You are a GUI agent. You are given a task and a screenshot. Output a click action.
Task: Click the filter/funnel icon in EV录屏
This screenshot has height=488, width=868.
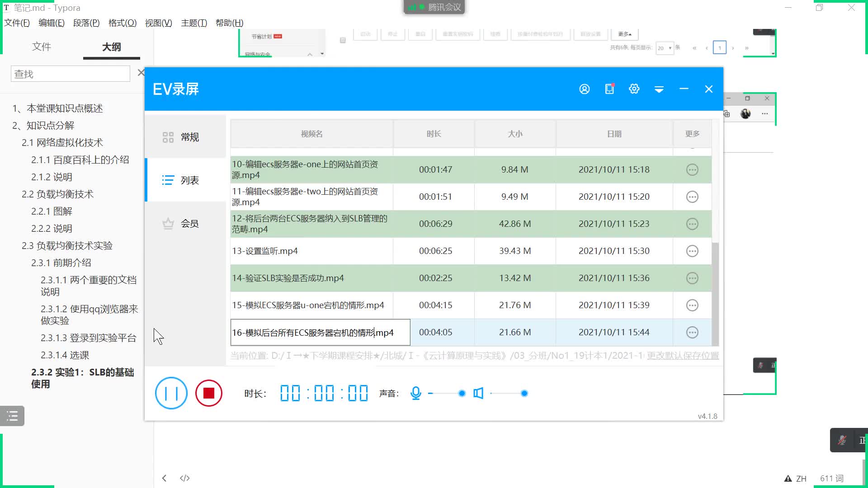pos(661,89)
